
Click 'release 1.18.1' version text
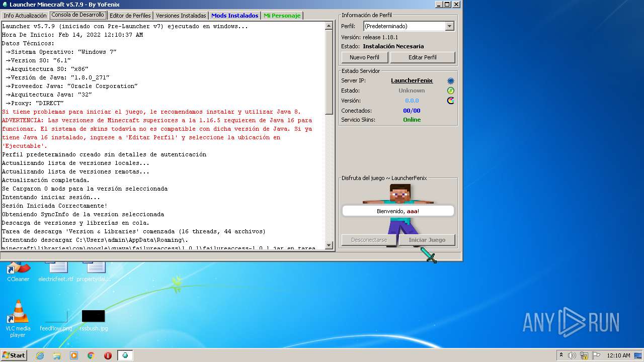(x=380, y=37)
